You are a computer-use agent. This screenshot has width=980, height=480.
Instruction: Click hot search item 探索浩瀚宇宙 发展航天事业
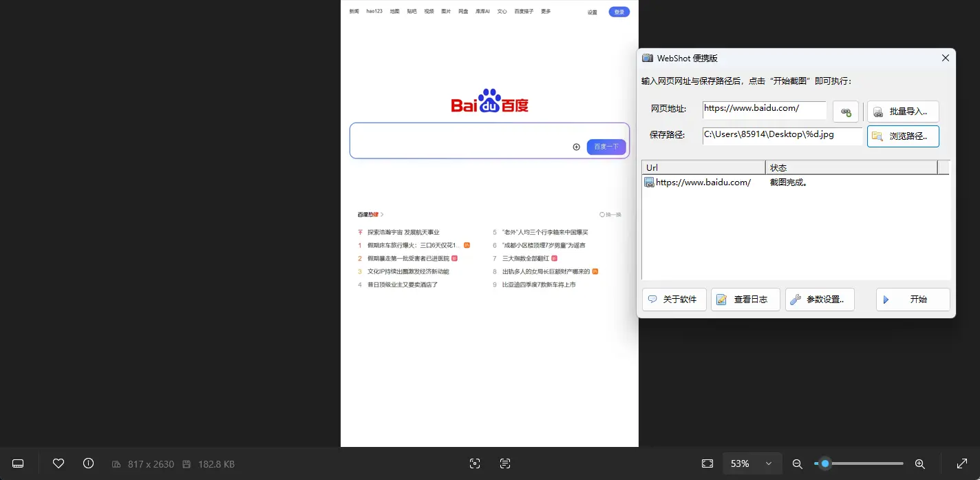click(403, 232)
